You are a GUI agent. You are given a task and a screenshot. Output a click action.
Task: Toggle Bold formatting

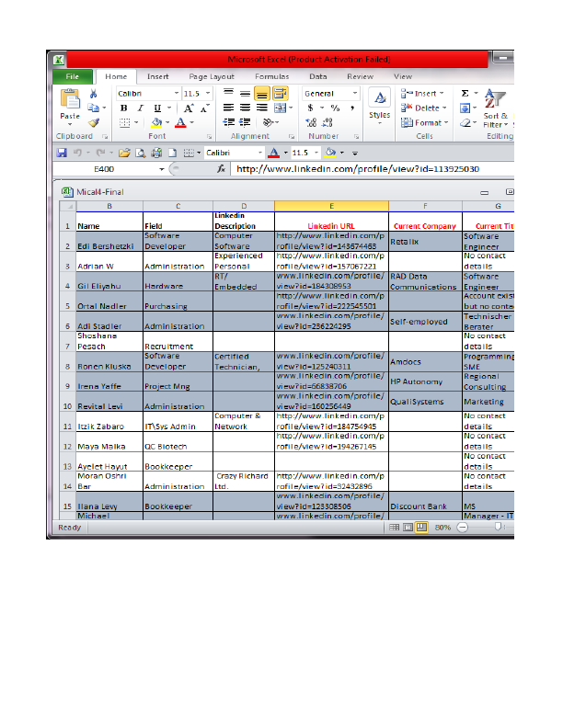click(x=123, y=108)
